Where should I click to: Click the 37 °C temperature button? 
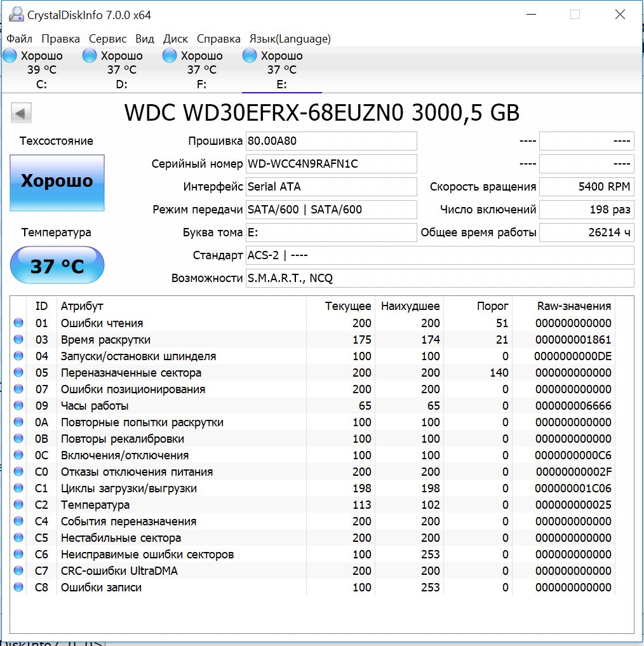[x=57, y=266]
